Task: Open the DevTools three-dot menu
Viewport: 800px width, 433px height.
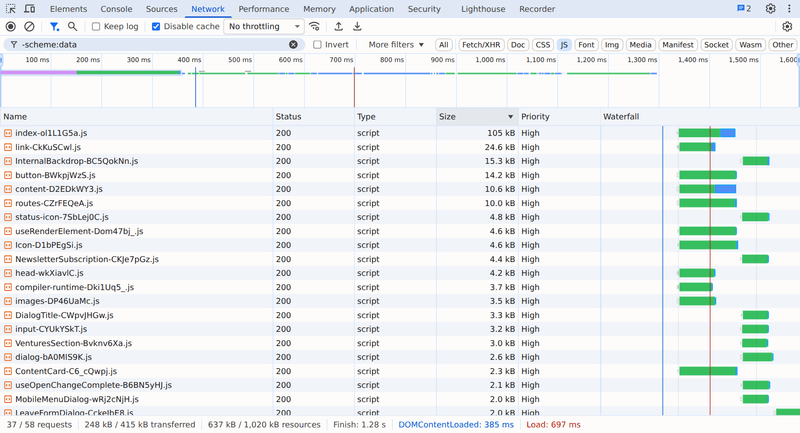Action: click(788, 9)
